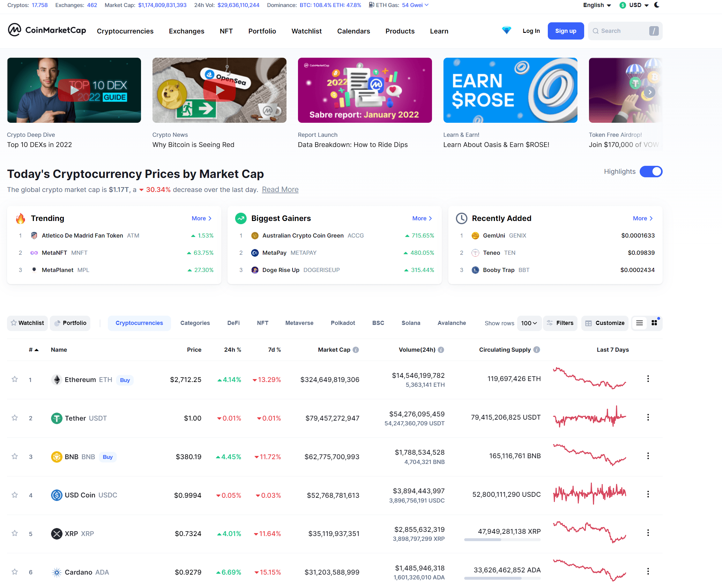
Task: Click Volume(24h) info icon
Action: coord(441,349)
